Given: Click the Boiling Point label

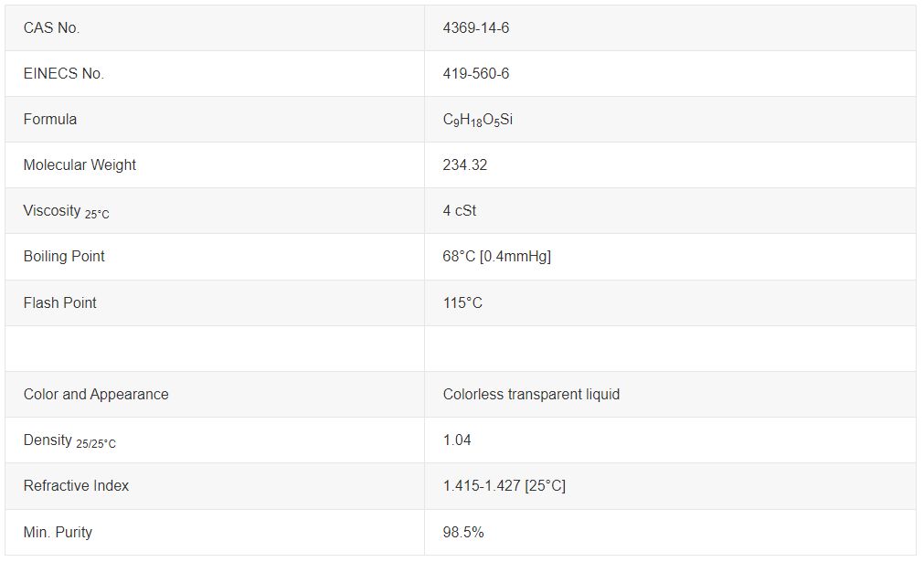Looking at the screenshot, I should click(64, 256).
